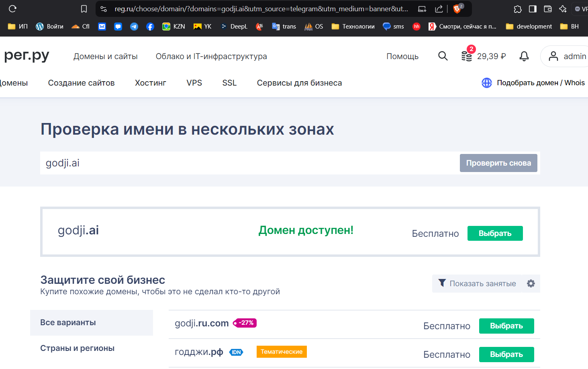Screen dimensions: 588x369
Task: Open the Google Translate trans bookmark
Action: (x=284, y=27)
